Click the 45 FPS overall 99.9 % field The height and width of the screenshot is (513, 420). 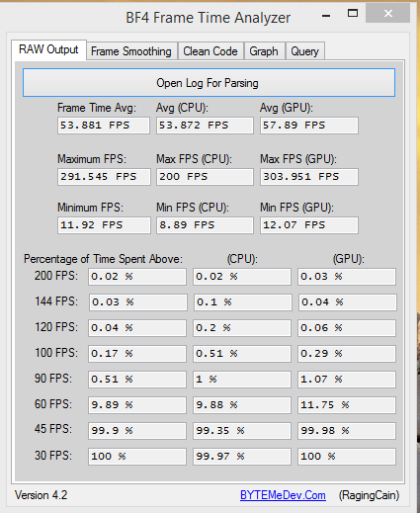click(137, 431)
